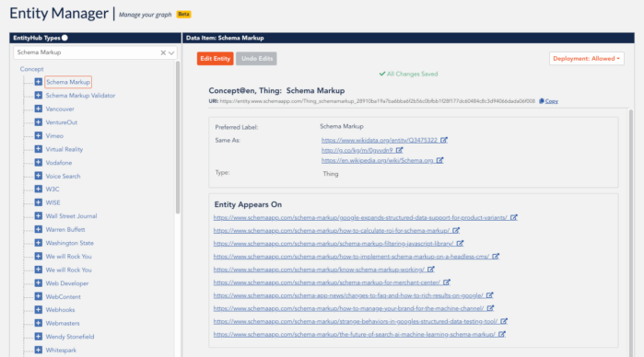The image size is (644, 357).
Task: Expand the WISE tree node
Action: pyautogui.click(x=38, y=202)
